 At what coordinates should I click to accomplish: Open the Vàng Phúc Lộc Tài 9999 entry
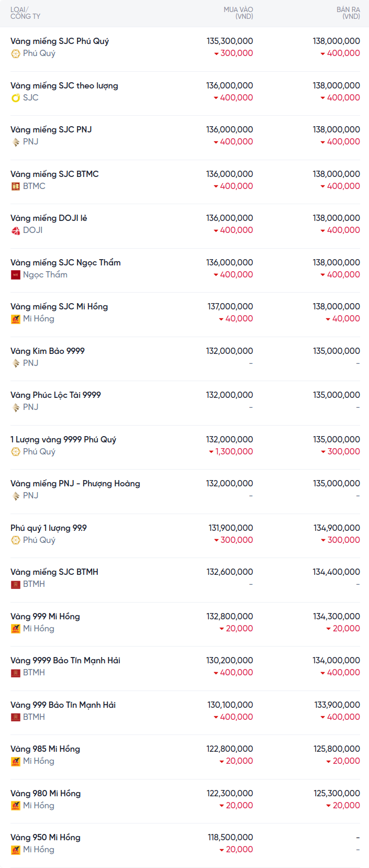coord(55,395)
